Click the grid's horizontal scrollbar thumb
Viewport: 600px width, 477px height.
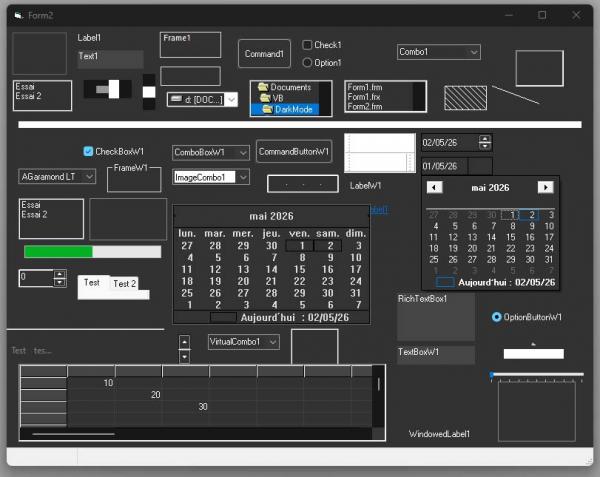pyautogui.click(x=73, y=434)
